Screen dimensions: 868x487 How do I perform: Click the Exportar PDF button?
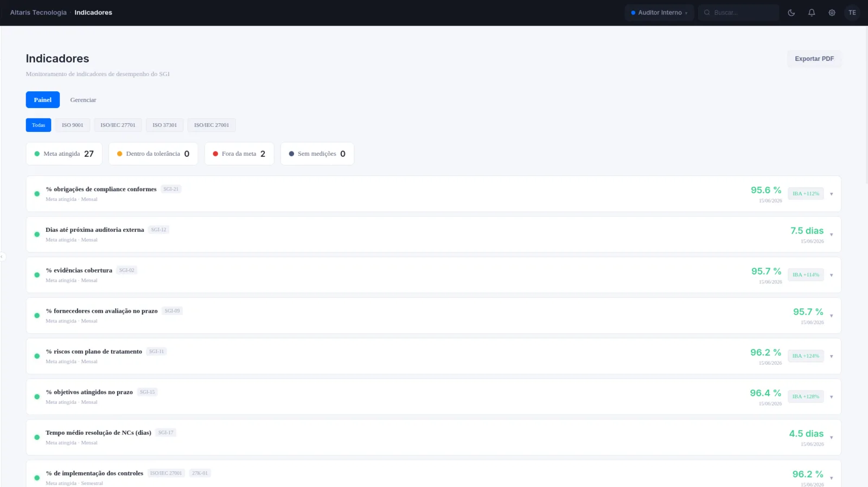point(814,59)
